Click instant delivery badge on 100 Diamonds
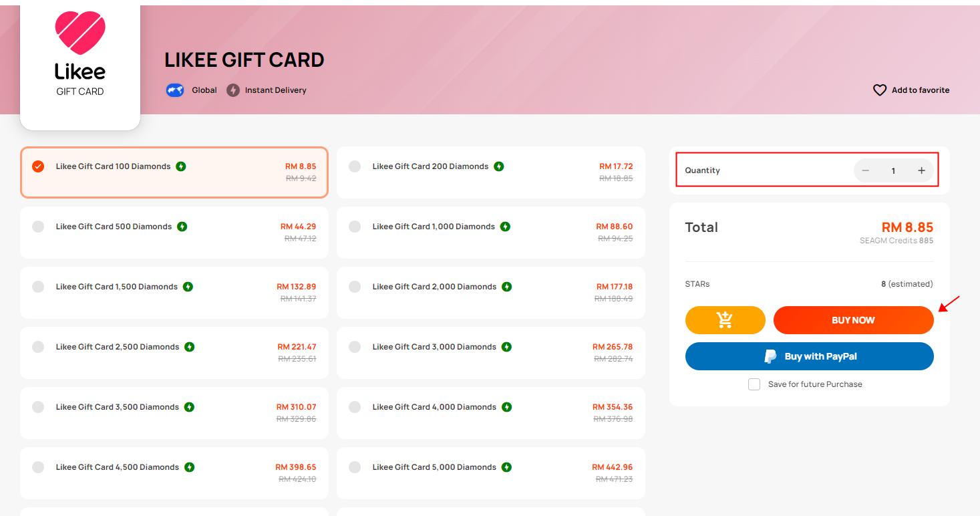The image size is (980, 516). click(x=181, y=166)
